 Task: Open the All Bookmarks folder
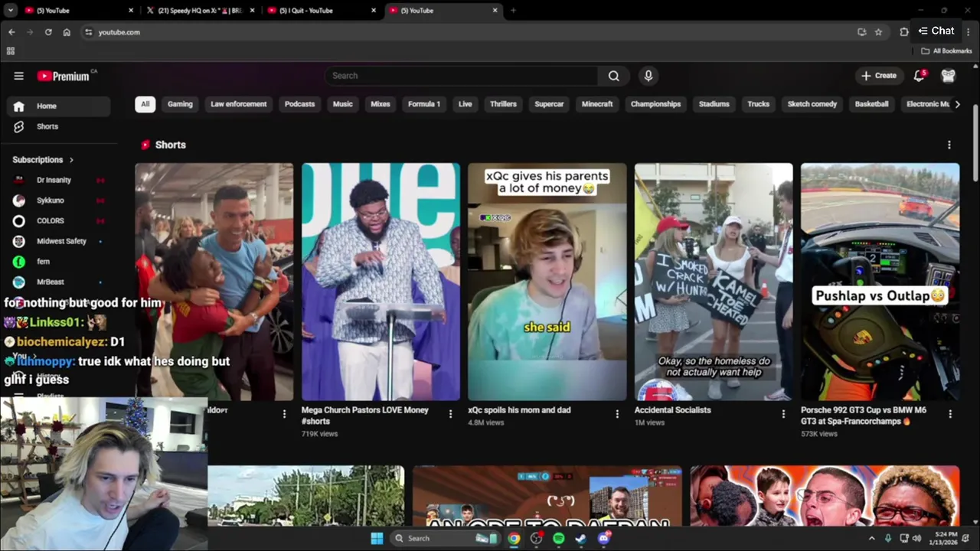[x=946, y=51]
